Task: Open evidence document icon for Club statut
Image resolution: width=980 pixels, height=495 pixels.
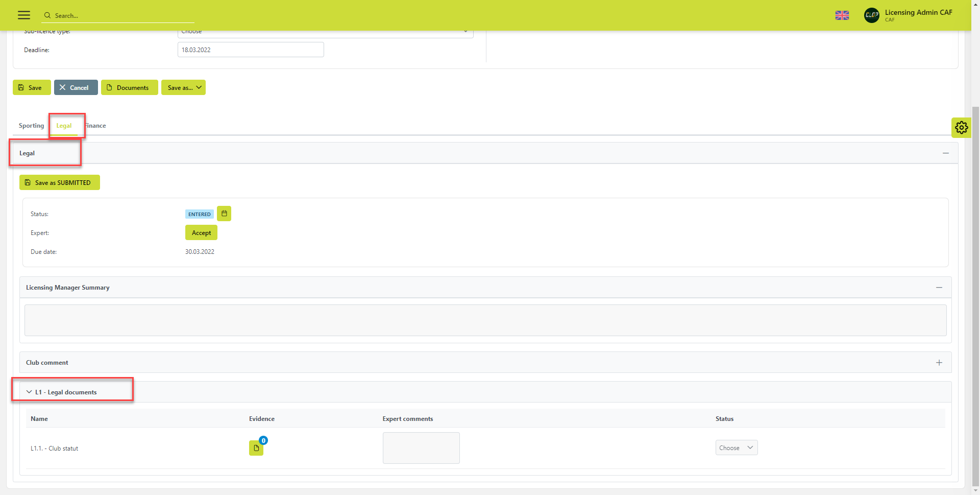Action: [x=256, y=448]
